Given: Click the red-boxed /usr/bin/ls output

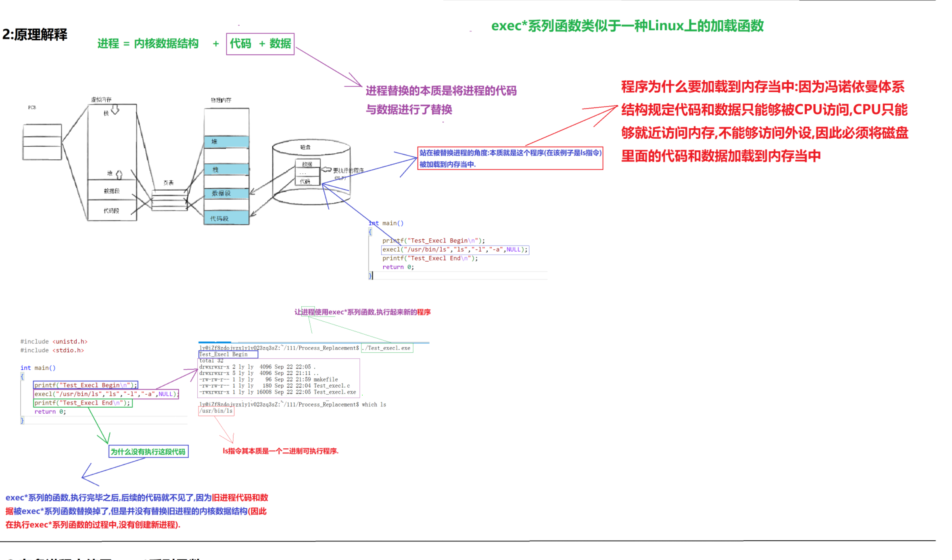Looking at the screenshot, I should point(217,411).
